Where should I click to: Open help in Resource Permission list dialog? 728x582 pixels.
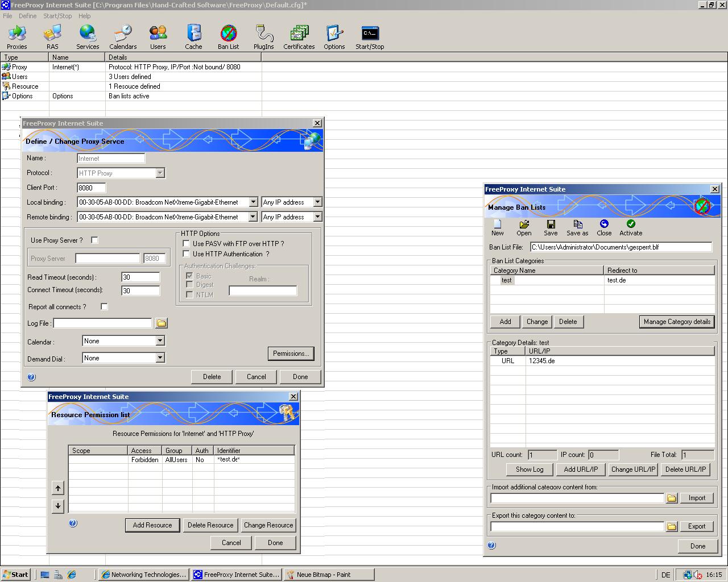(73, 523)
